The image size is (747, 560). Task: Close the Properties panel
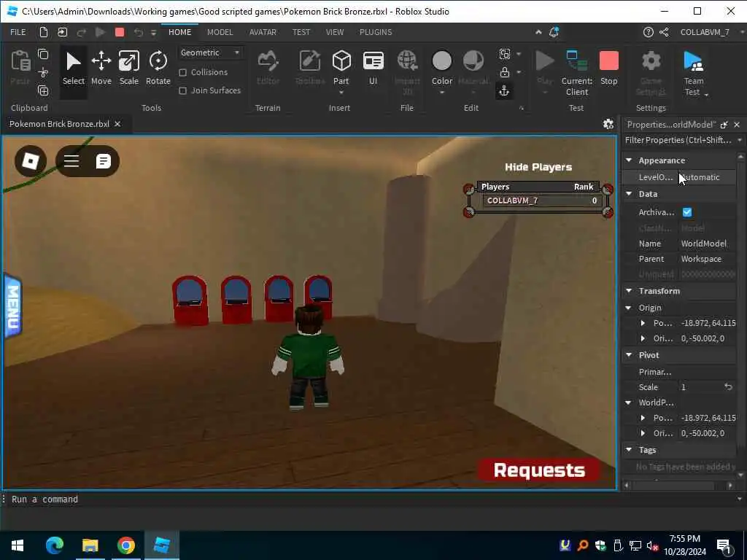737,125
